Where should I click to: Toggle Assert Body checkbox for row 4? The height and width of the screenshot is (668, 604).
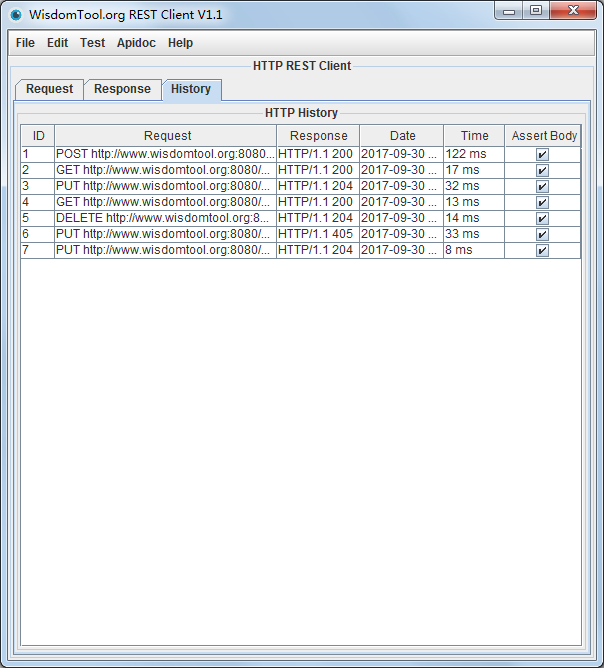coord(542,202)
